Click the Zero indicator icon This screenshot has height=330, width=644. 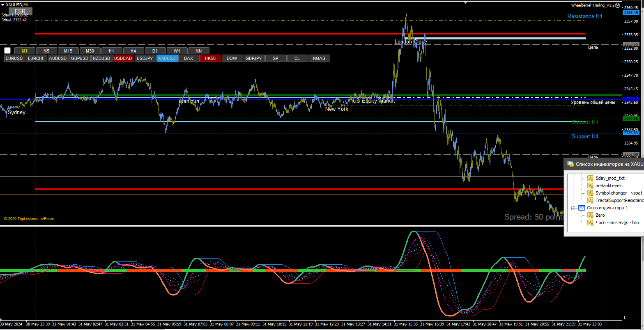point(590,215)
